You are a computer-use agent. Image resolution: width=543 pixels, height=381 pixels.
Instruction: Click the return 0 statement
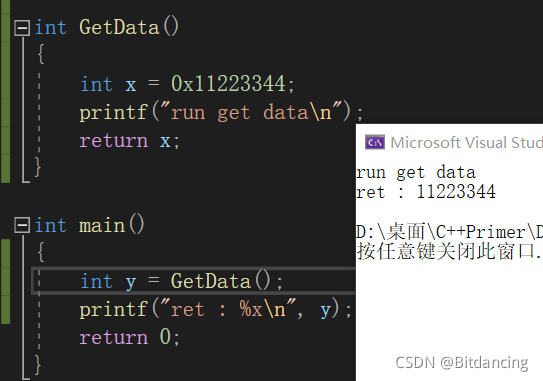tap(130, 337)
